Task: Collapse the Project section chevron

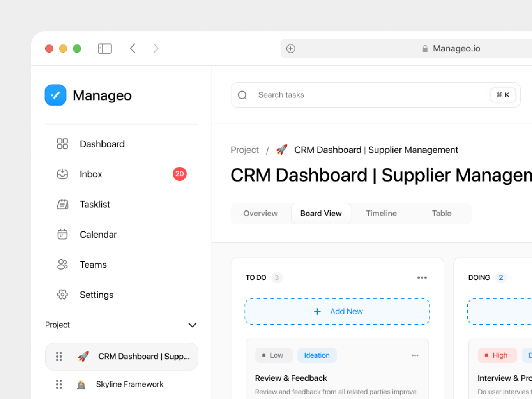Action: 192,325
